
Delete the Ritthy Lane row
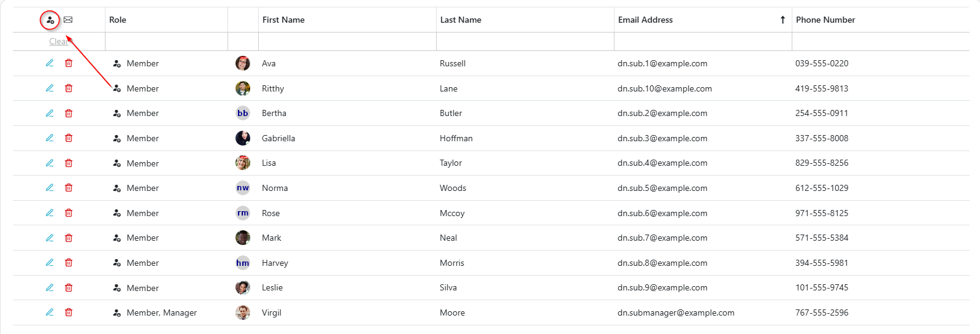click(69, 88)
